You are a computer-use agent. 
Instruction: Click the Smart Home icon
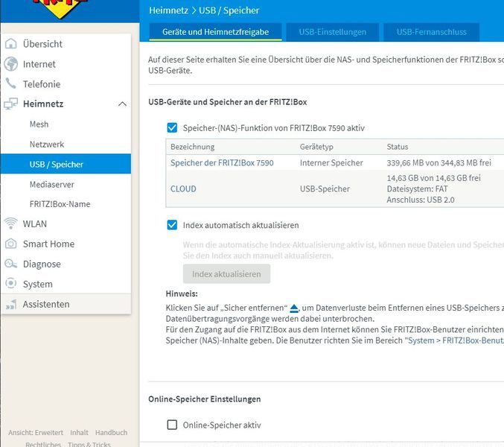11,244
